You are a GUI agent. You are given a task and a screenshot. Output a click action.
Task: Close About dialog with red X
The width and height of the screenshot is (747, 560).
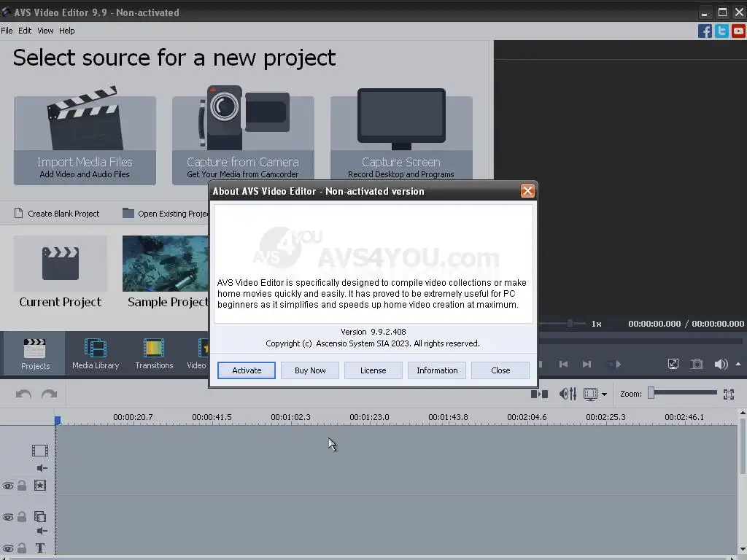(x=527, y=191)
